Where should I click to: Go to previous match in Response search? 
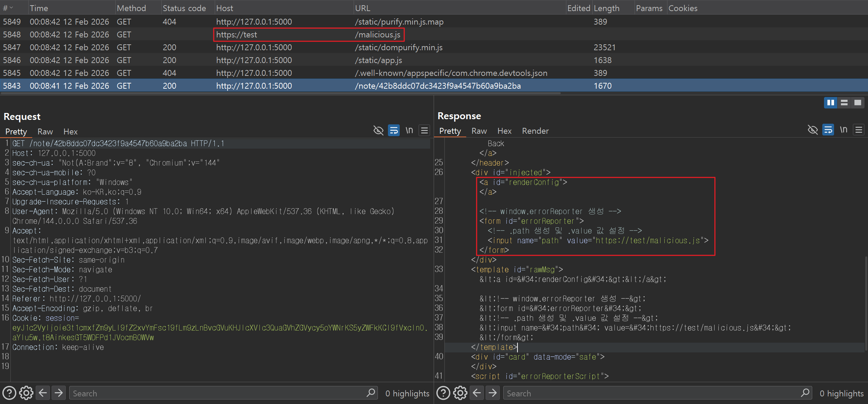477,393
